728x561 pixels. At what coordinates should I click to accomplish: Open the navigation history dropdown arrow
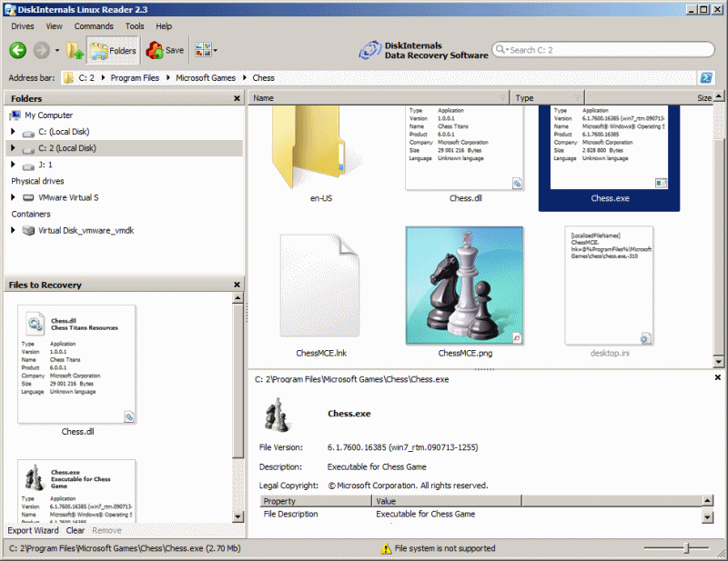coord(57,50)
